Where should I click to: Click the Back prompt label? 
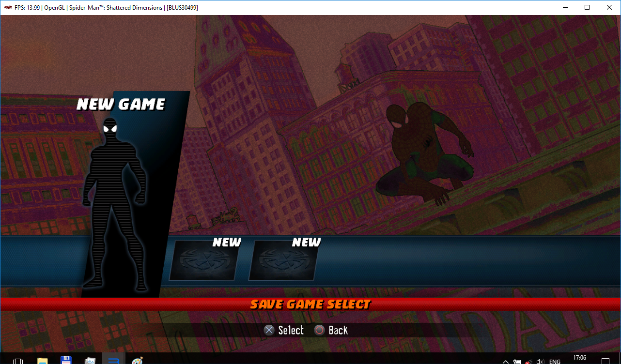pos(338,330)
